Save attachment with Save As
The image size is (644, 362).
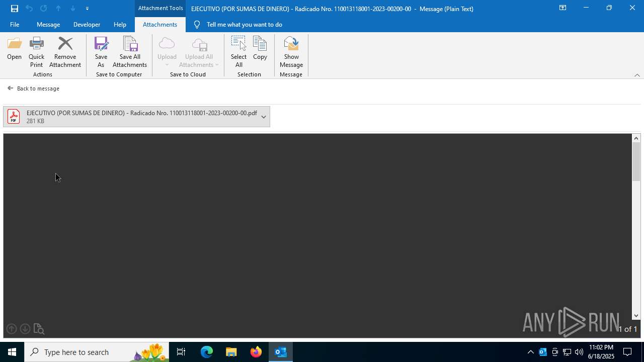101,52
